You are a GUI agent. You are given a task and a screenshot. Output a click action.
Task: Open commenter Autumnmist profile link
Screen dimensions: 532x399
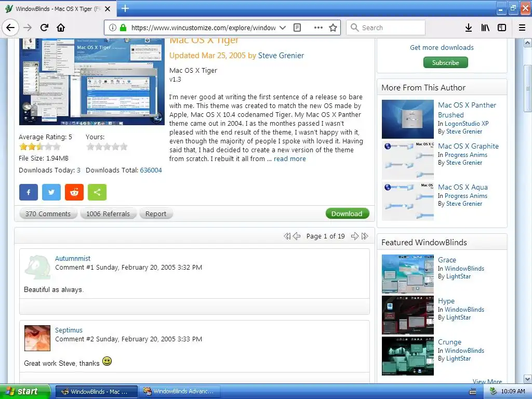[x=73, y=259]
